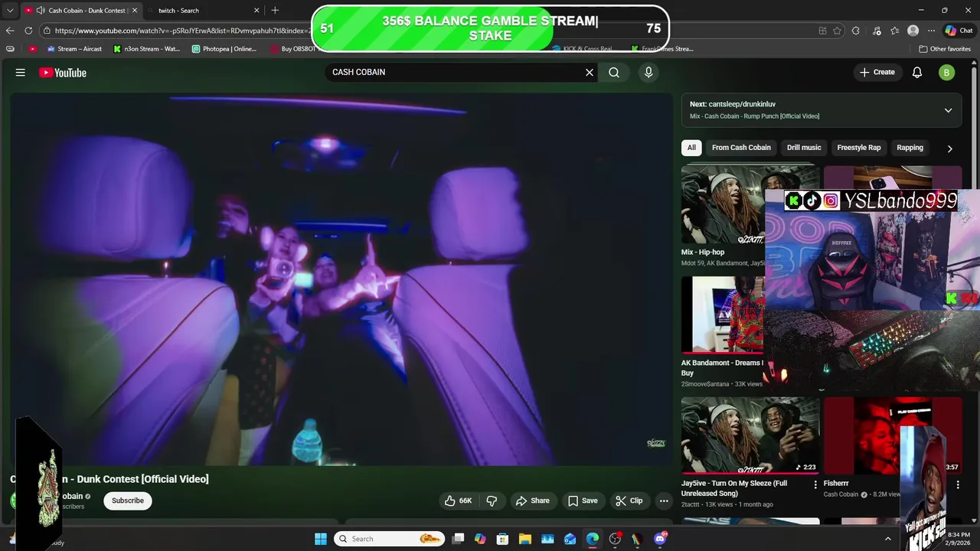Open File Explorer from the taskbar
This screenshot has width=980, height=551.
point(525,539)
